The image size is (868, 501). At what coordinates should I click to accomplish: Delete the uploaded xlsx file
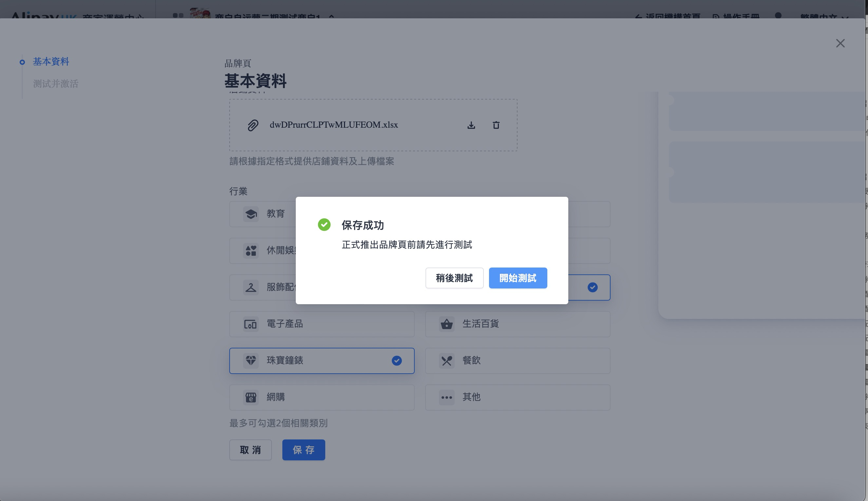[496, 125]
